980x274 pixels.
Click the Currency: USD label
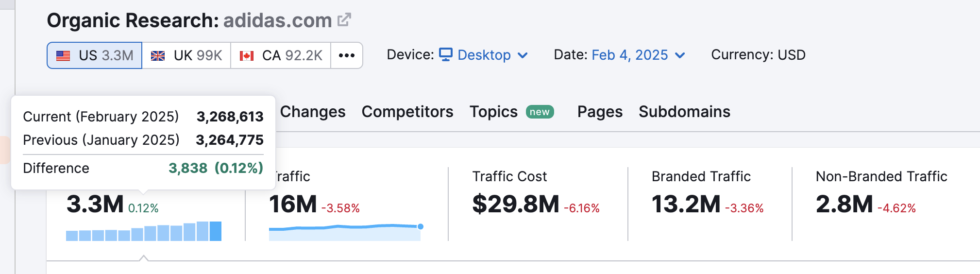pyautogui.click(x=758, y=55)
